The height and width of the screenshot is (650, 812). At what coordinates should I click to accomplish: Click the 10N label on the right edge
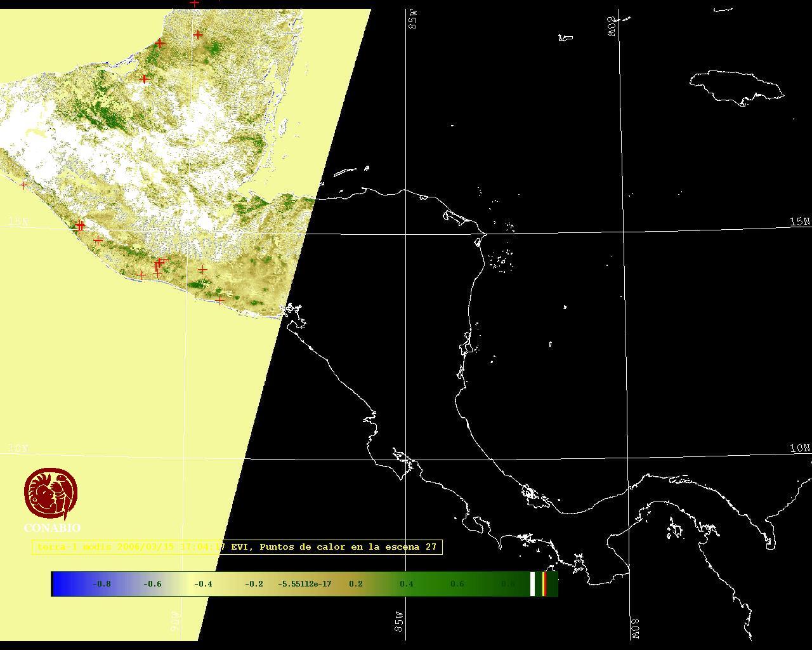[799, 448]
